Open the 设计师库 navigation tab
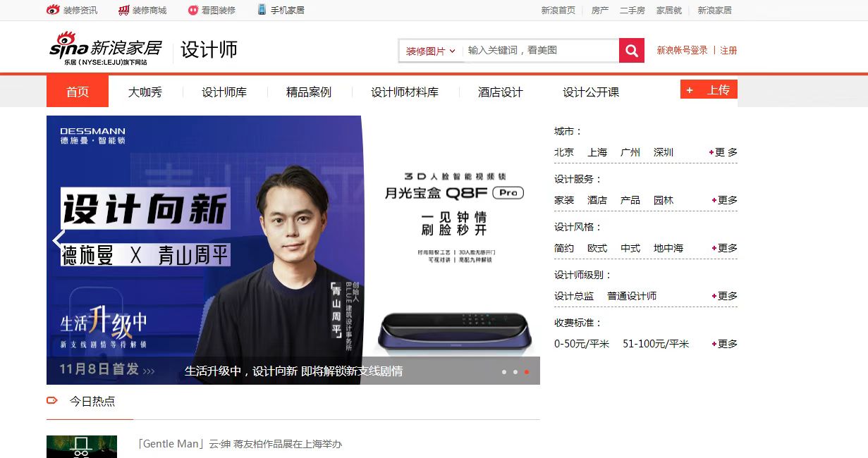Image resolution: width=868 pixels, height=458 pixels. coord(224,92)
